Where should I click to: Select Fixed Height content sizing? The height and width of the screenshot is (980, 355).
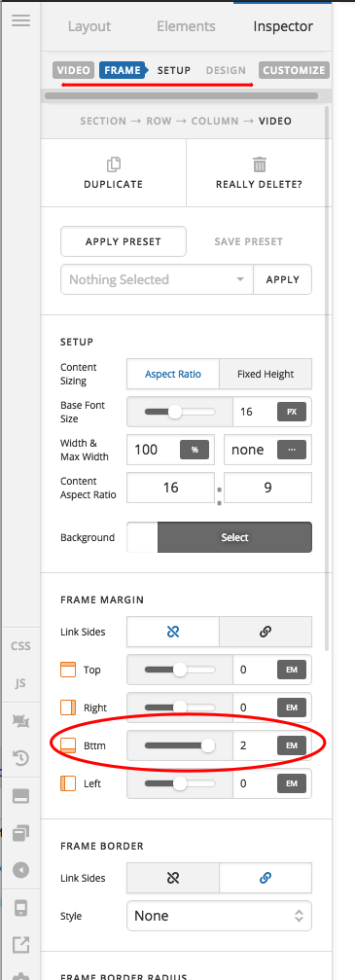click(266, 374)
